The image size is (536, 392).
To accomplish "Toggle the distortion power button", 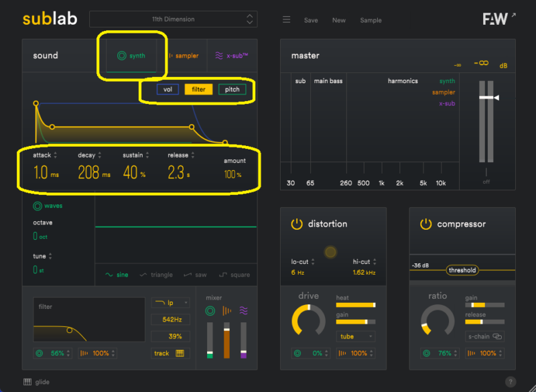I will (x=296, y=224).
